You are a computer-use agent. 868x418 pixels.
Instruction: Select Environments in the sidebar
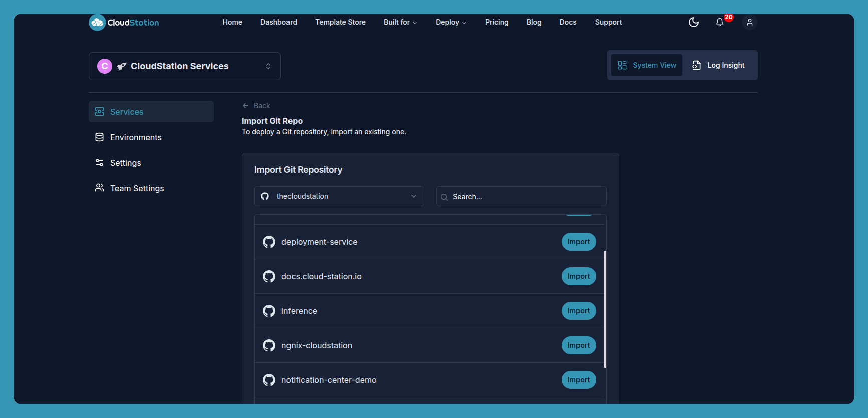[x=151, y=137]
